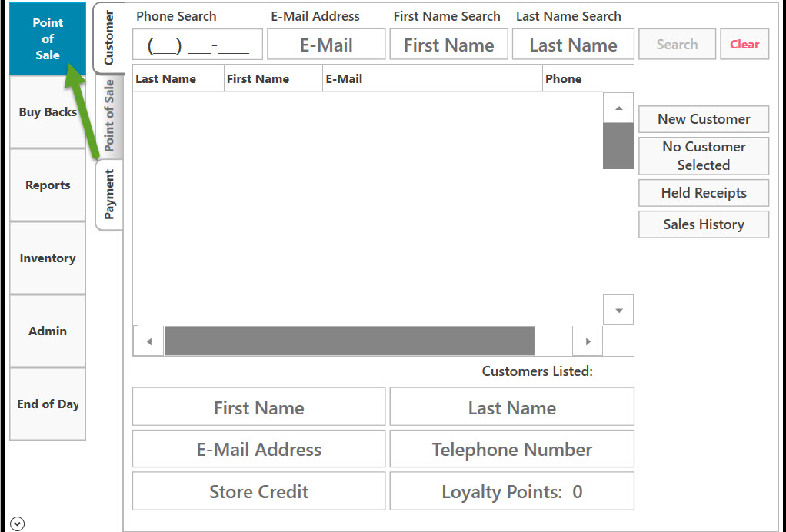This screenshot has width=786, height=532.
Task: Click the horizontal scrollbar thumb
Action: click(x=349, y=341)
